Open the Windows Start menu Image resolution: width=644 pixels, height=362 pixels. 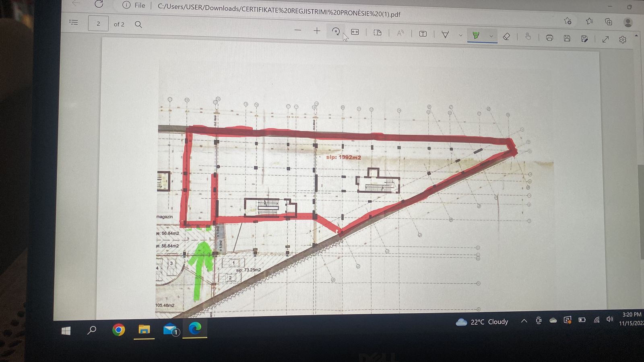[66, 331]
